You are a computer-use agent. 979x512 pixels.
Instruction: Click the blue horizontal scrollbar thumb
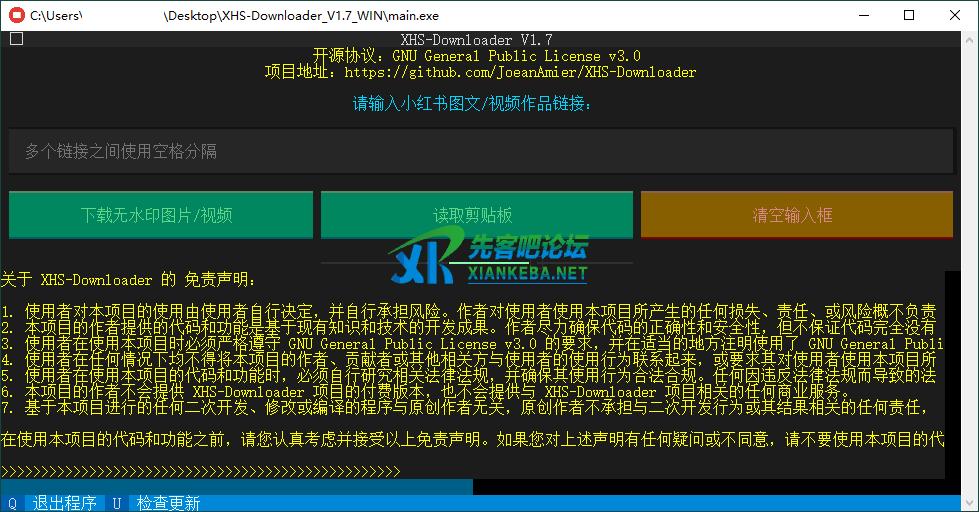236,487
